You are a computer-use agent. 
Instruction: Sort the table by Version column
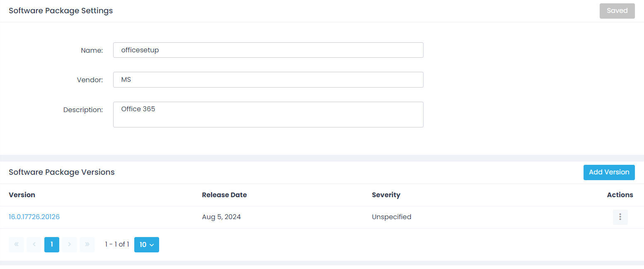point(22,195)
